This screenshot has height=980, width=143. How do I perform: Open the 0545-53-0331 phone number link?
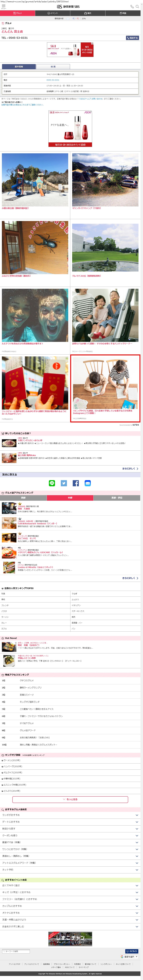point(53,80)
